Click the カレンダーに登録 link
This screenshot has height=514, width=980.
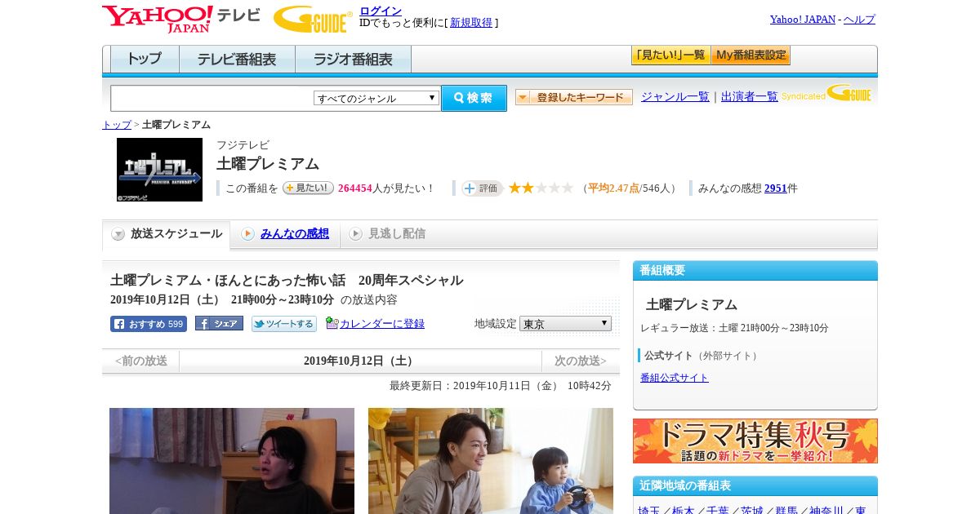(x=382, y=324)
